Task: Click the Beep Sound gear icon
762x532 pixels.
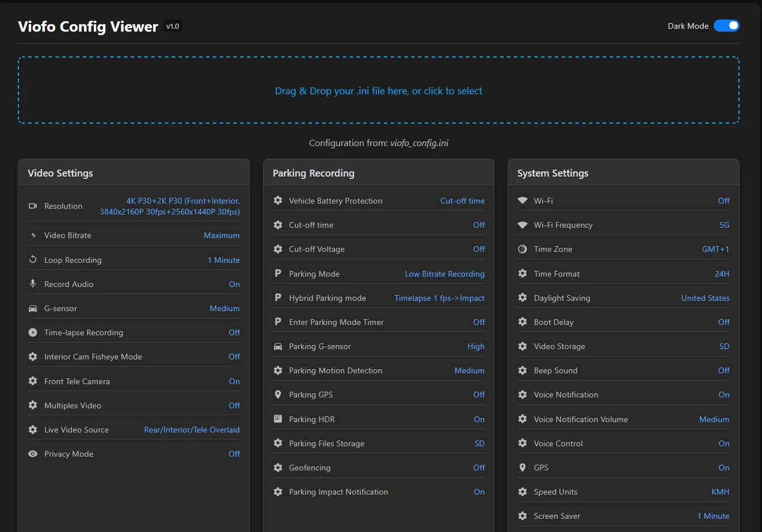Action: point(523,370)
